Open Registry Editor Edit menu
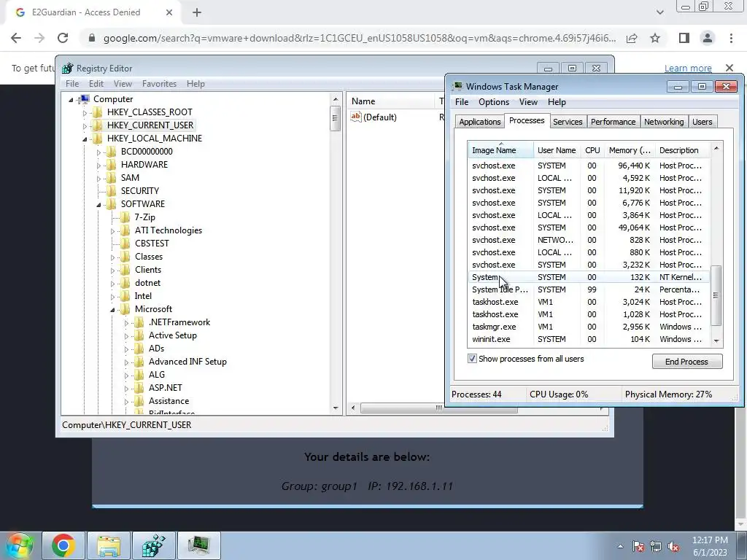The image size is (747, 560). (96, 84)
